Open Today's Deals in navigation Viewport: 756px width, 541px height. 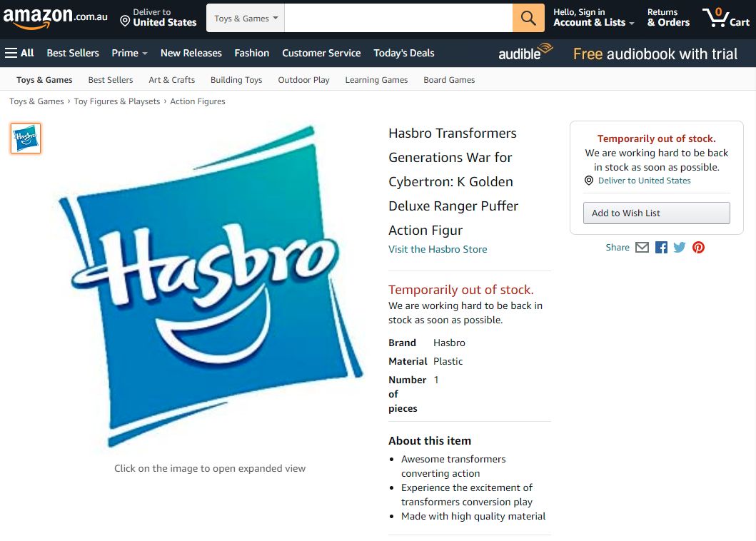click(403, 53)
